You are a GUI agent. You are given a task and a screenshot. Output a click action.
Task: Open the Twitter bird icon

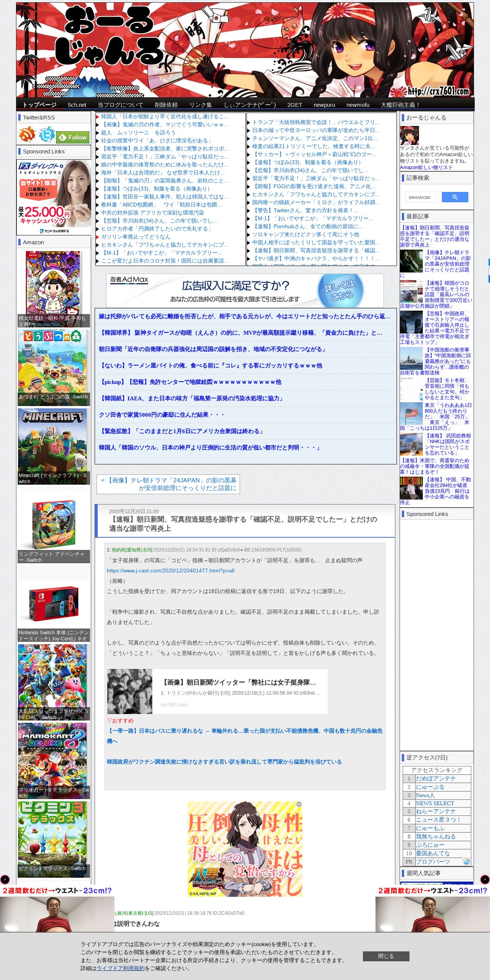(x=47, y=135)
